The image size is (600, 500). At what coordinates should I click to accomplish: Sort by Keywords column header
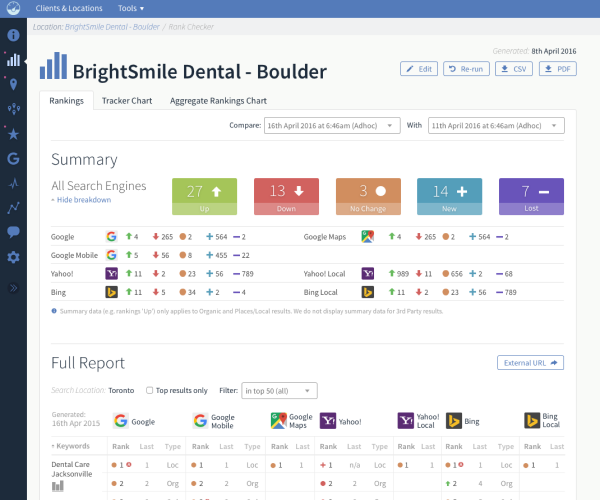(x=71, y=446)
